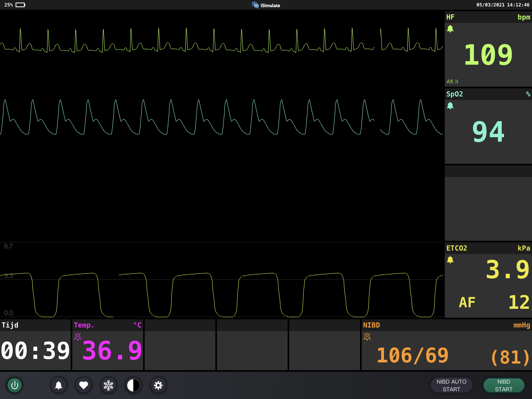Open the settings gear icon
Viewport: 532px width, 399px height.
pos(158,385)
